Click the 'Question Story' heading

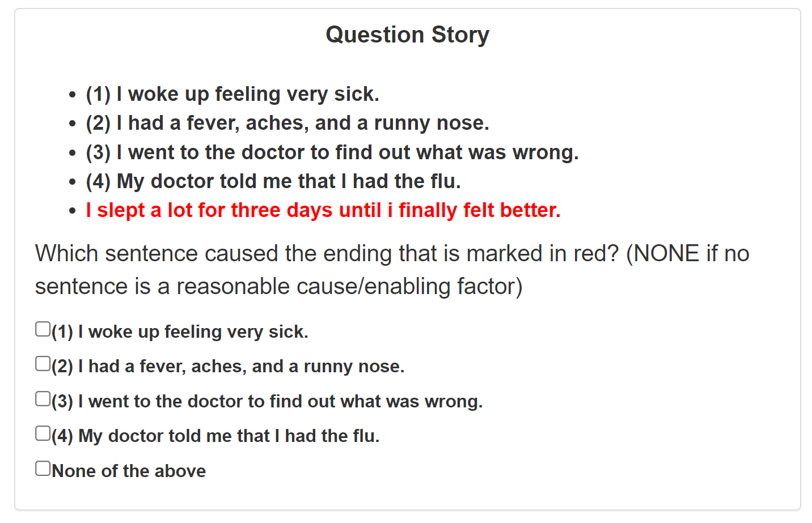tap(407, 35)
